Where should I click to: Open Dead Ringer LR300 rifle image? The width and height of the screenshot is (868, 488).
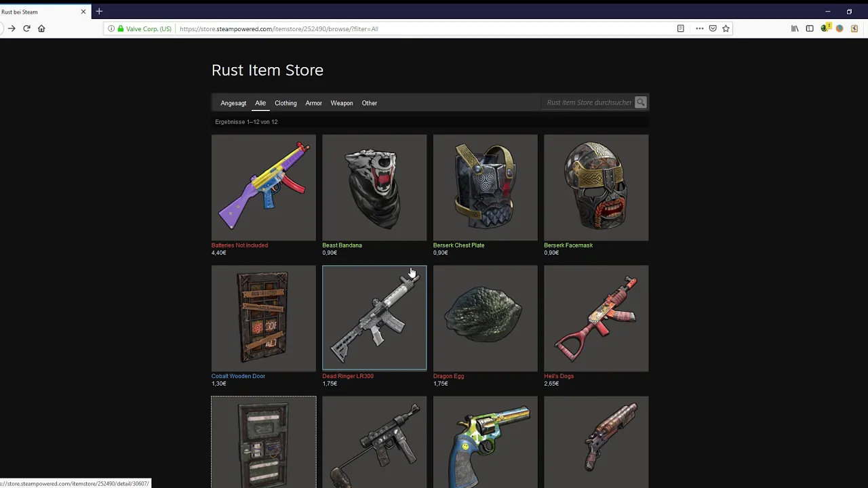374,318
